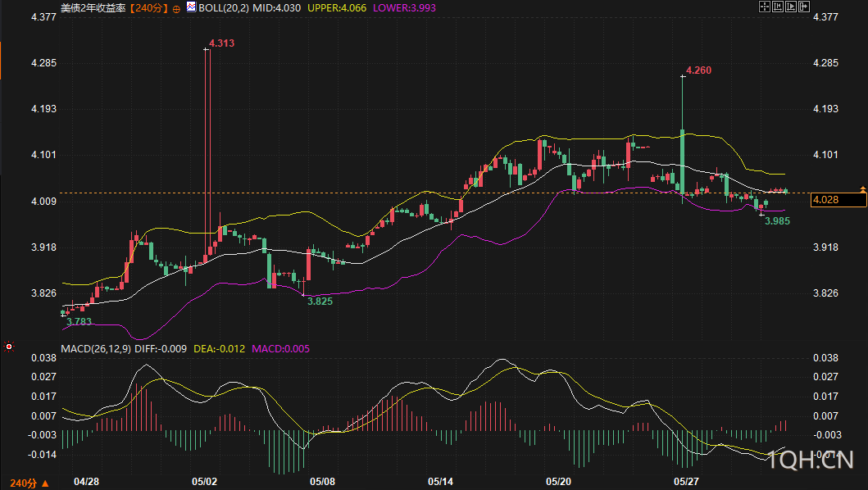The image size is (868, 490).
Task: Click the UPPER:4.066 band value label
Action: click(337, 8)
